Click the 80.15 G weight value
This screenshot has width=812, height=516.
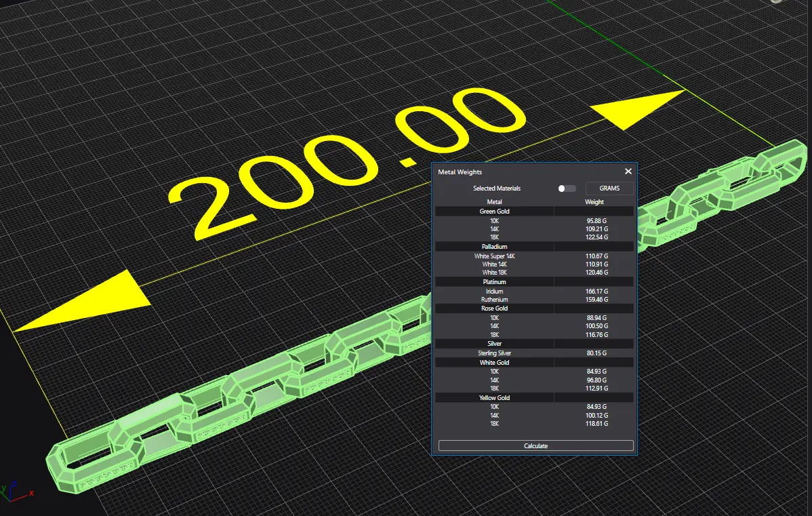[x=596, y=353]
